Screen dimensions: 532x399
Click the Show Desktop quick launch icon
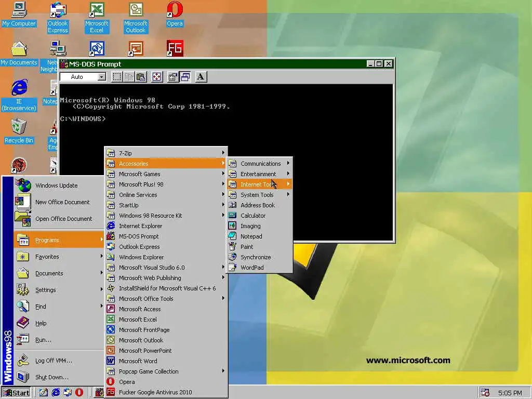point(44,393)
